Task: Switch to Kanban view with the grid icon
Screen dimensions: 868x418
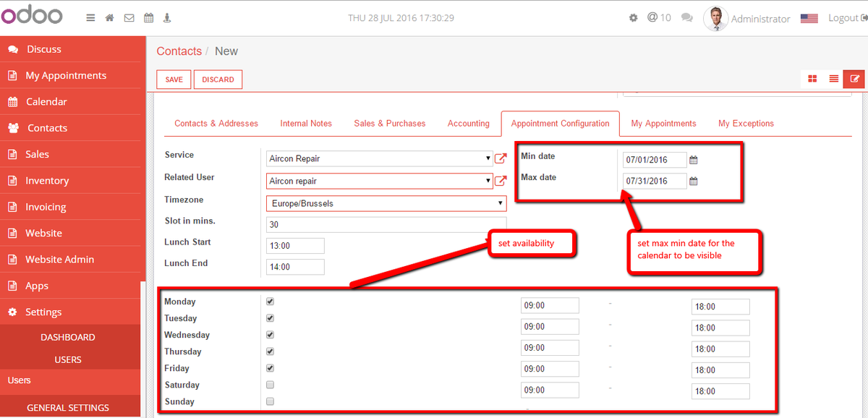Action: tap(812, 78)
